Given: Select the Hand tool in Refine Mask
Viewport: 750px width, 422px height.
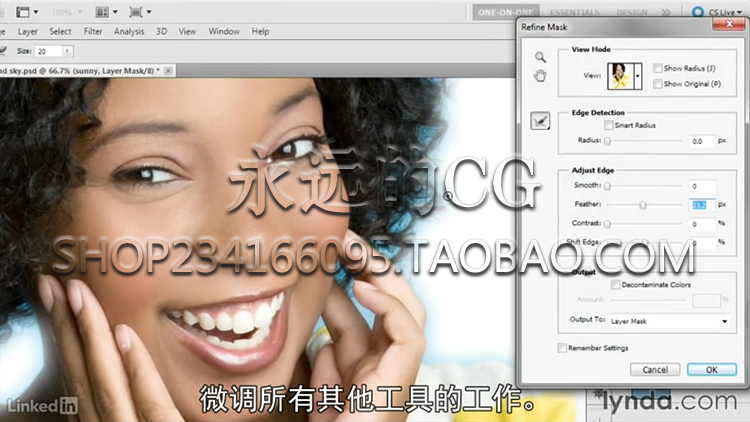Looking at the screenshot, I should click(x=540, y=75).
